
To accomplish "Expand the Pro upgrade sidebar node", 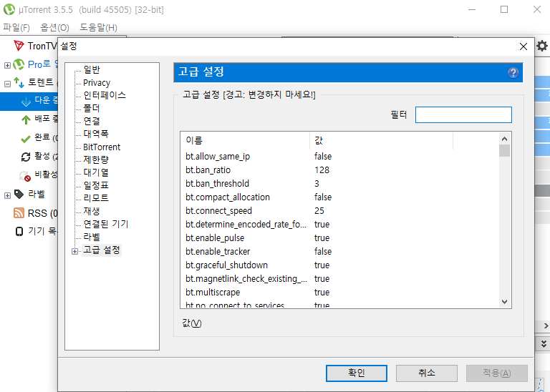I will 7,65.
